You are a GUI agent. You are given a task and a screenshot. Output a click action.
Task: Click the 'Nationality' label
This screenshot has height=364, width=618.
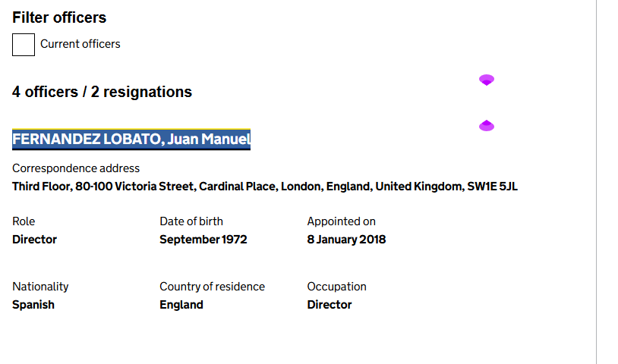[x=40, y=287]
